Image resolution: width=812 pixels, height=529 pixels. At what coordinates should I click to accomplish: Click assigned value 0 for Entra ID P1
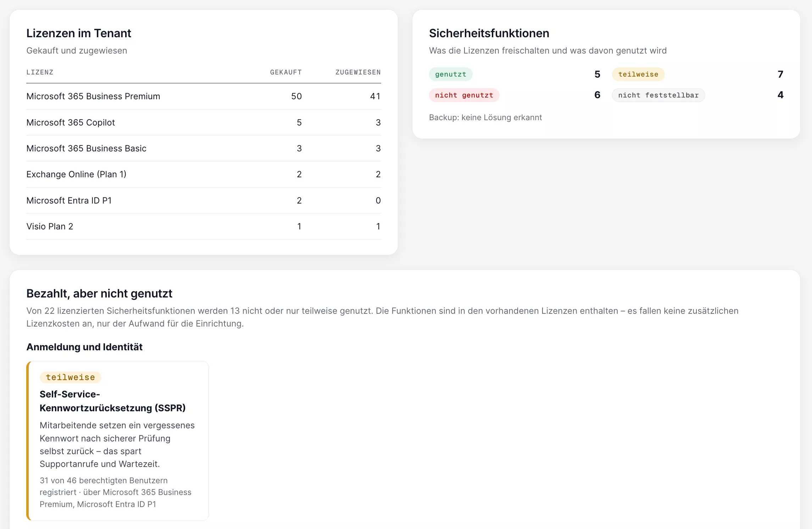(x=378, y=201)
